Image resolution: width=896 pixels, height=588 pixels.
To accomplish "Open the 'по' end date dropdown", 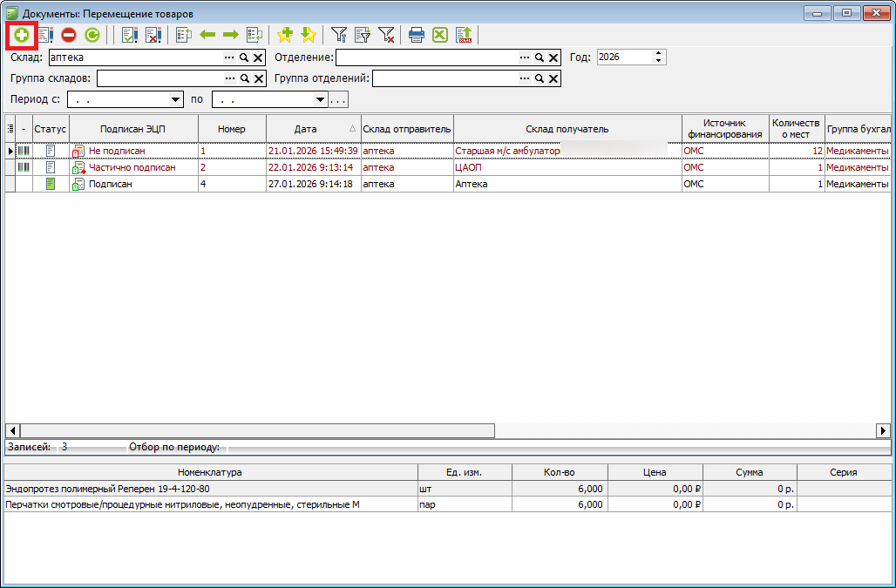I will pos(320,100).
